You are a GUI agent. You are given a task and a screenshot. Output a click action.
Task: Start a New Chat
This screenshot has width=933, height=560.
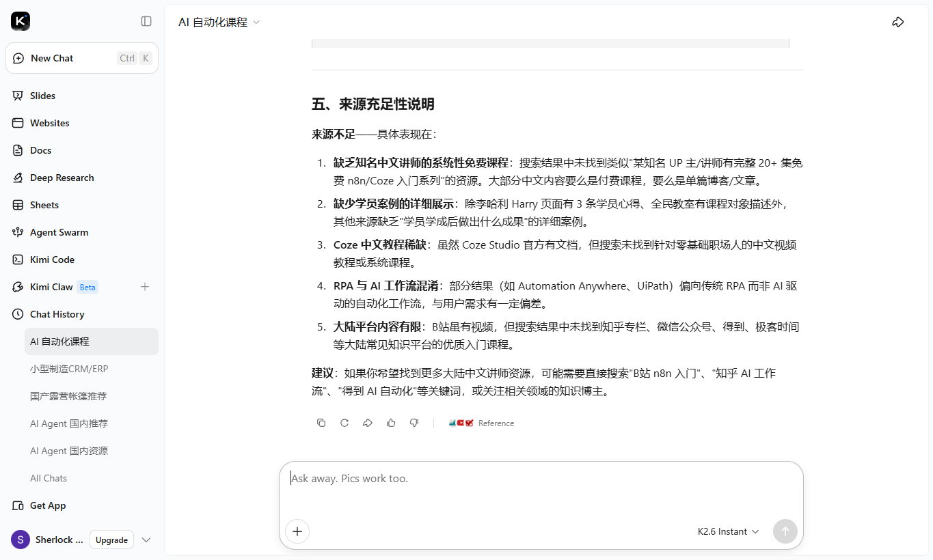(x=82, y=58)
